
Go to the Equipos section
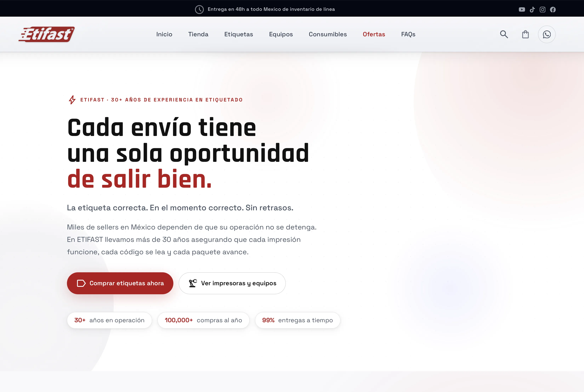[281, 34]
